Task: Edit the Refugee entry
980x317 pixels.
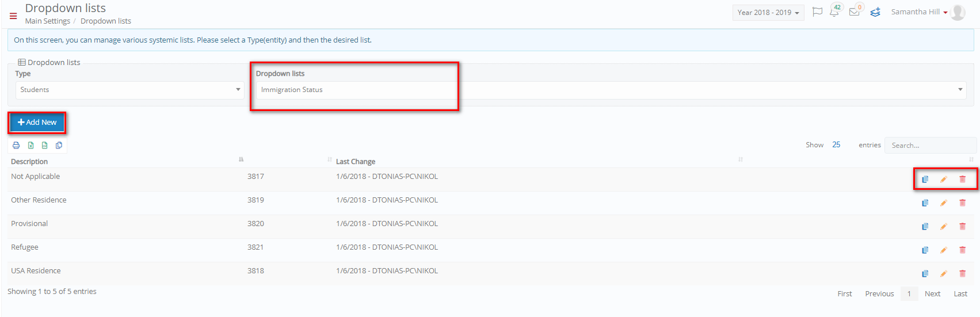Action: 944,250
